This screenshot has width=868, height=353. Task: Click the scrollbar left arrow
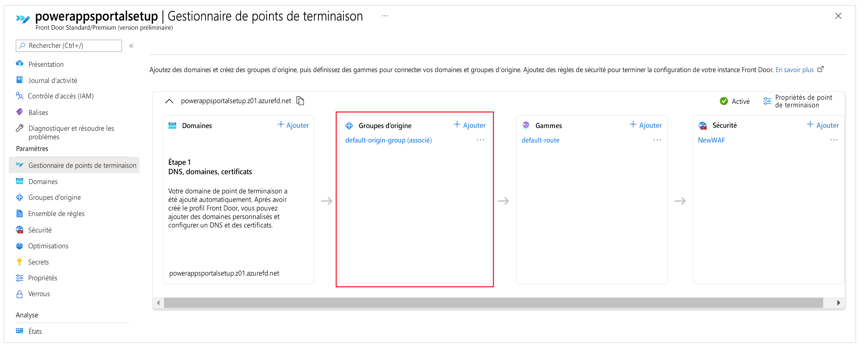point(158,303)
